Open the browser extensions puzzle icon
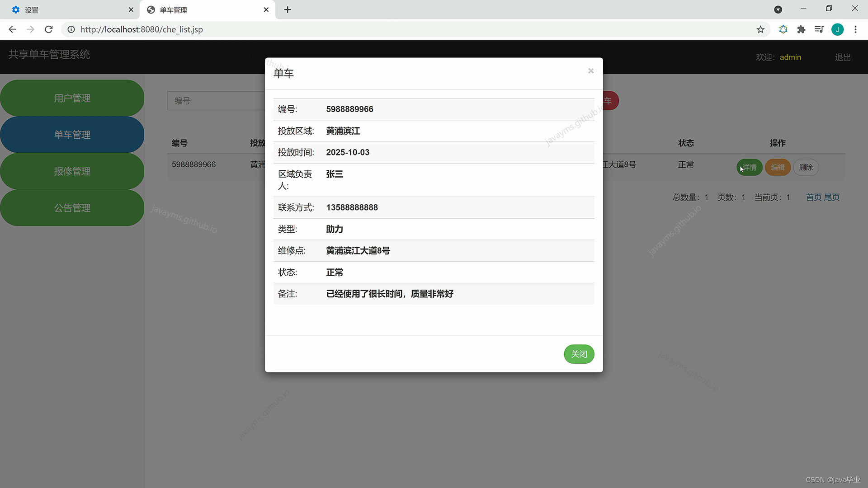This screenshot has width=868, height=488. (801, 29)
